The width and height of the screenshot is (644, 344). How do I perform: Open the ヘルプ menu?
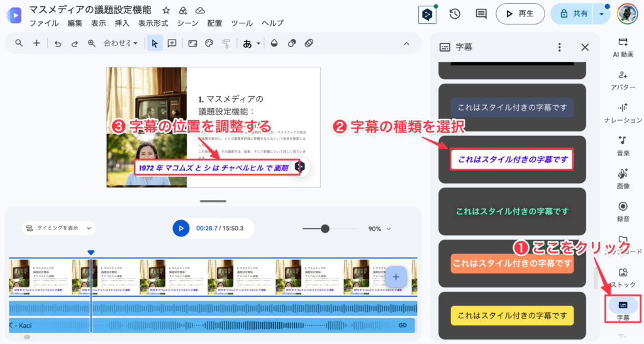pos(273,23)
